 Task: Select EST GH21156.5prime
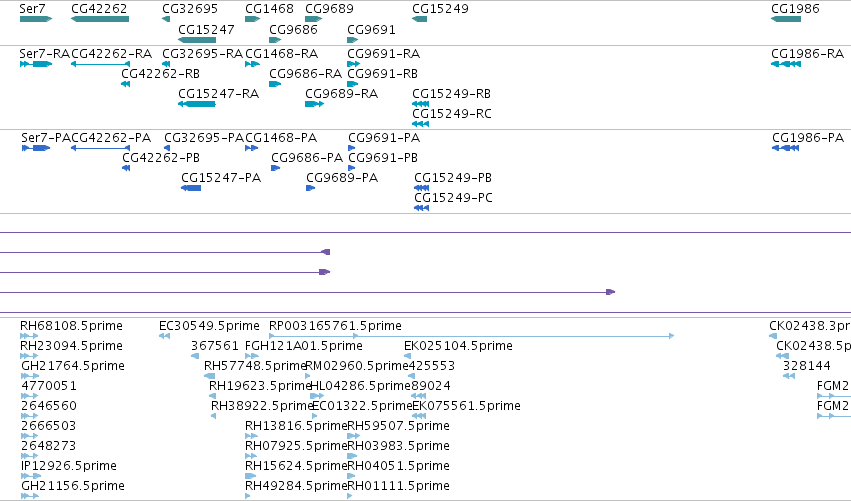pos(30,496)
